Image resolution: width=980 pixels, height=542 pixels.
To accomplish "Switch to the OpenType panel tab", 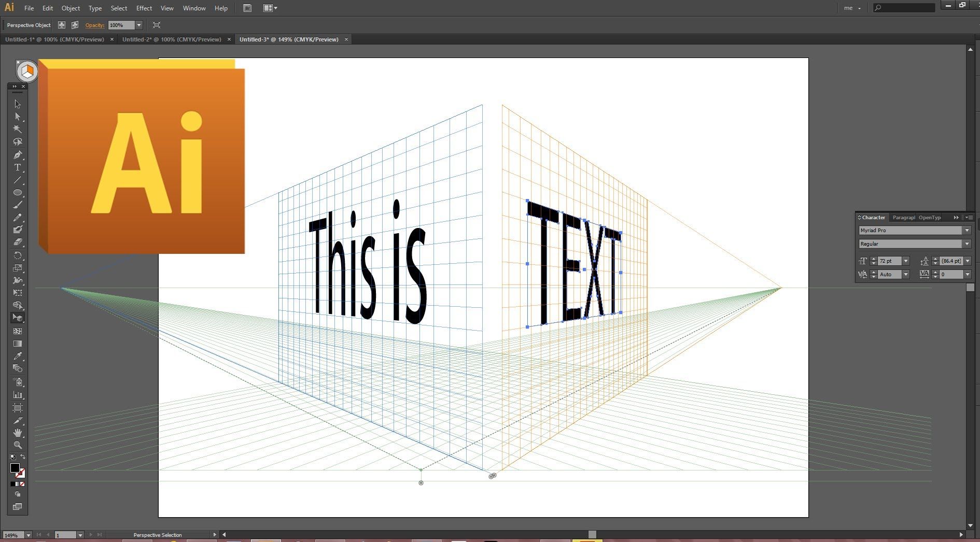I will (930, 218).
